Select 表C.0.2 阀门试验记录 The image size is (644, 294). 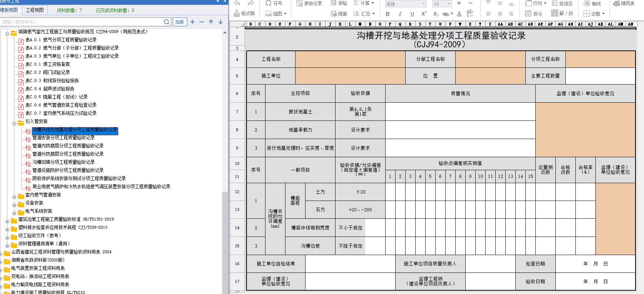(x=47, y=72)
